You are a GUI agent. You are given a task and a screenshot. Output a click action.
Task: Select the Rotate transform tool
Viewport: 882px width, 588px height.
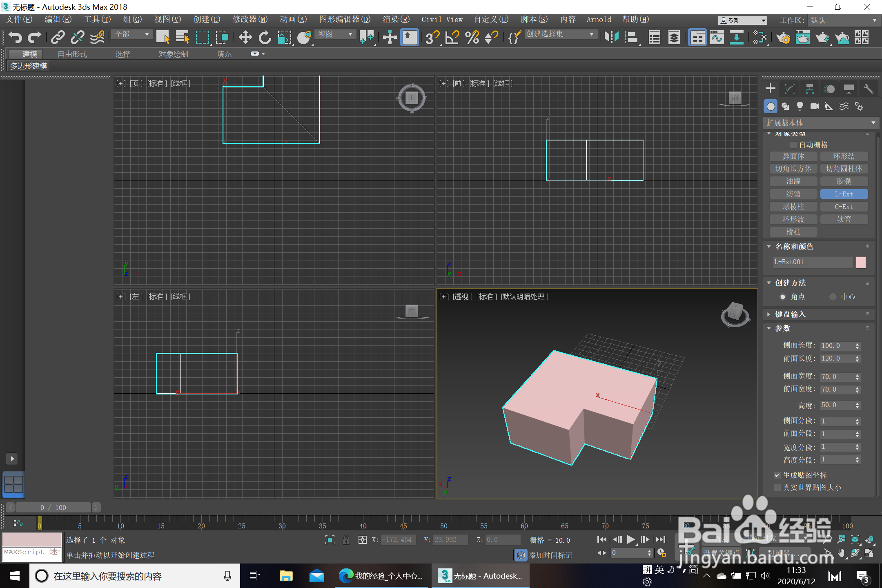[265, 37]
